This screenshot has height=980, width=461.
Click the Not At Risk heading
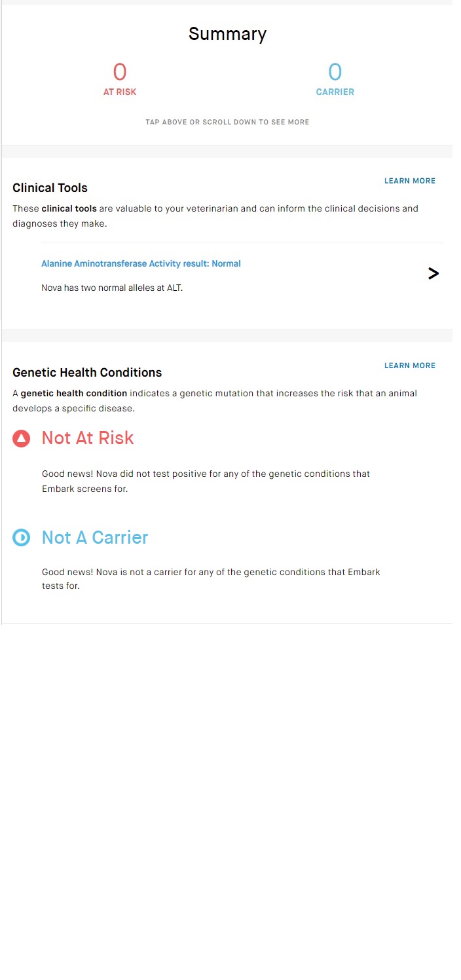tap(88, 438)
